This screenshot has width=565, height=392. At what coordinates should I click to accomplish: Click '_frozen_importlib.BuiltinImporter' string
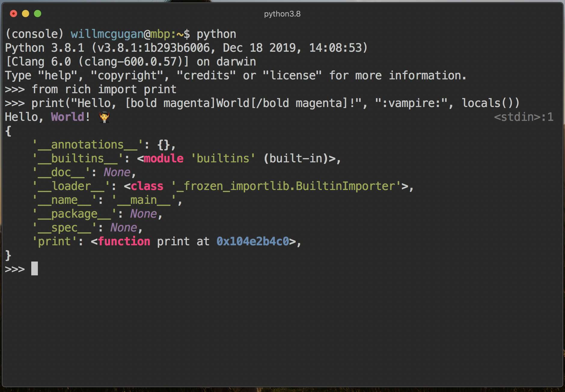point(286,186)
